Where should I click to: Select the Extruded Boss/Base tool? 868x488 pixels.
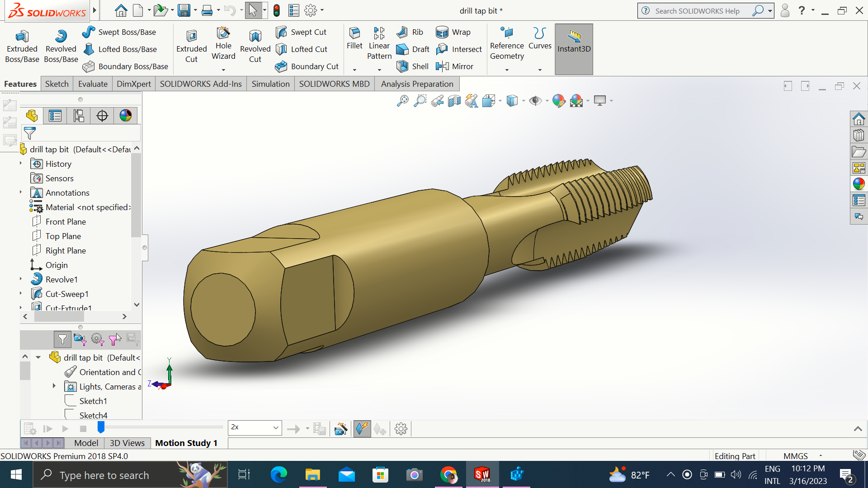pos(22,47)
